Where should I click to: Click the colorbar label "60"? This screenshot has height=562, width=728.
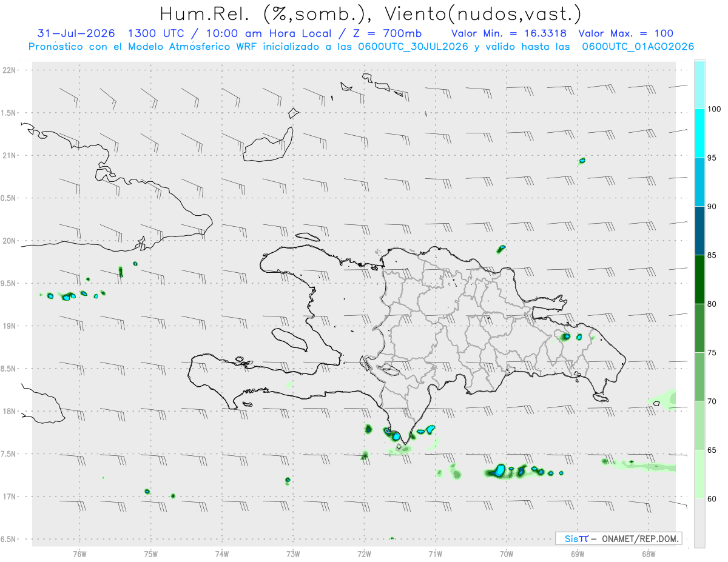712,498
